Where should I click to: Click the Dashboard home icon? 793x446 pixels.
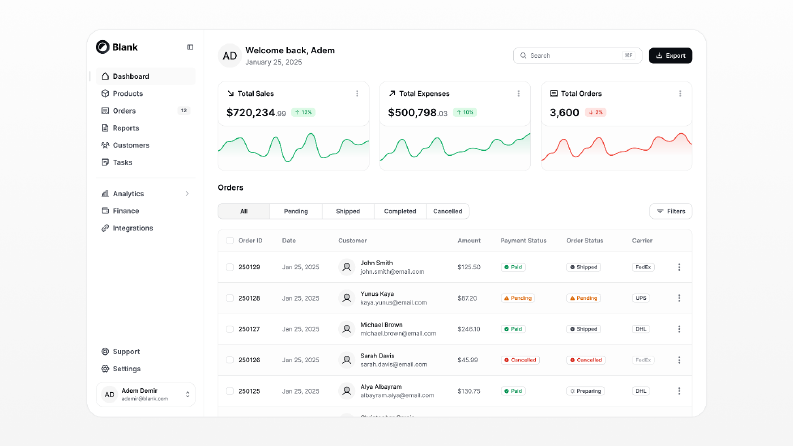(x=105, y=76)
